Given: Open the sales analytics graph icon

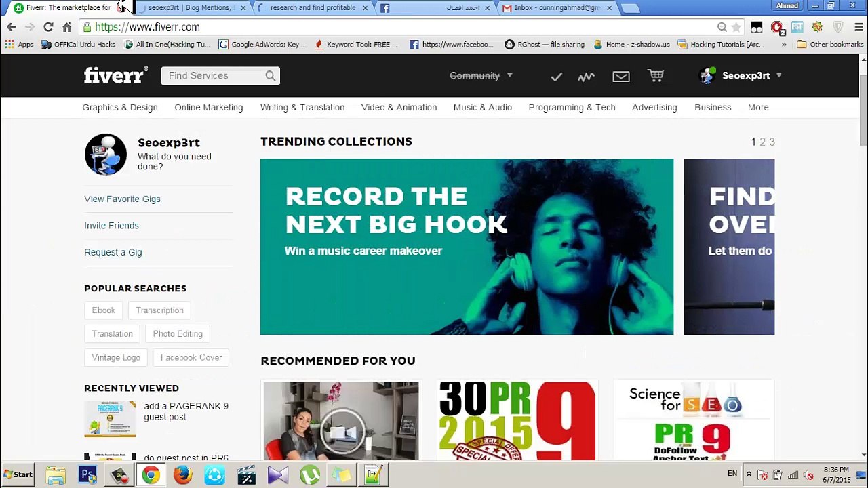Looking at the screenshot, I should point(586,77).
